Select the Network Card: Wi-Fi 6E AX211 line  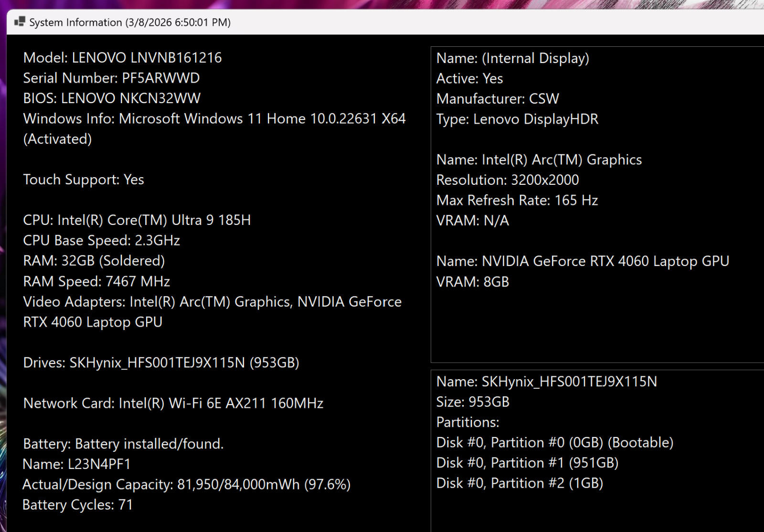173,403
